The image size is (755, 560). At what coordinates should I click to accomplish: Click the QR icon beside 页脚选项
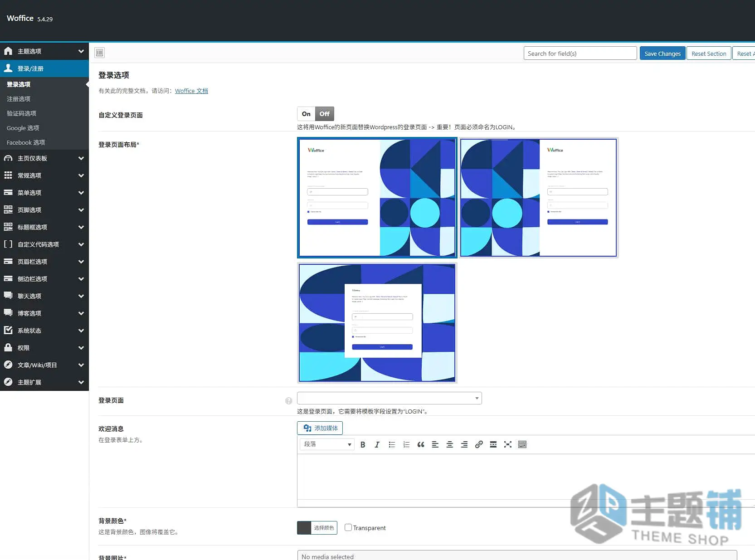pyautogui.click(x=8, y=209)
